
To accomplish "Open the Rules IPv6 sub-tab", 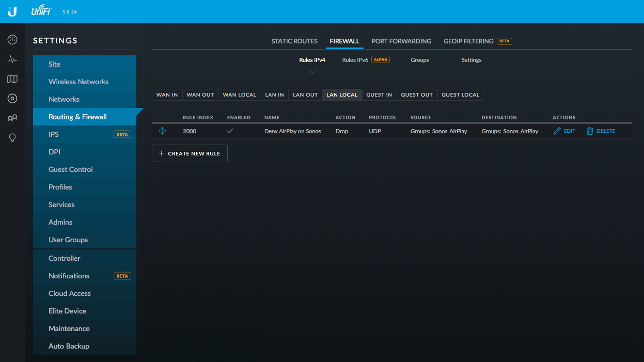I will pos(355,60).
